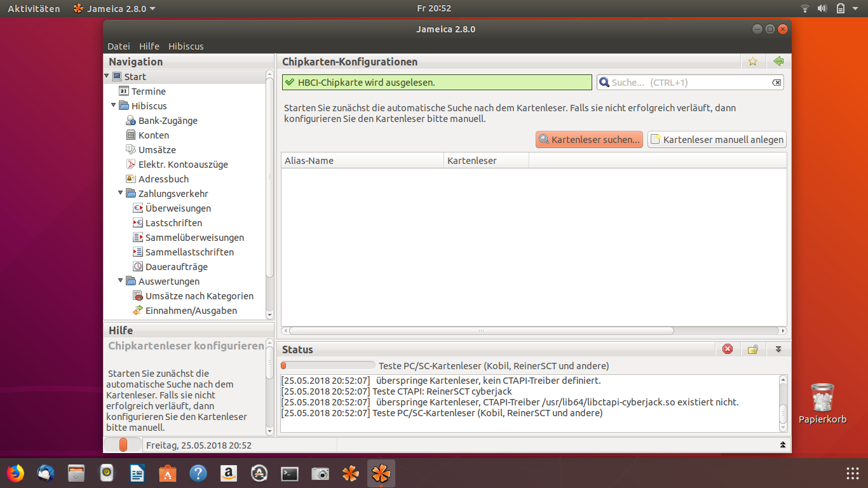Image resolution: width=868 pixels, height=488 pixels.
Task: Click the log line Teste CTAPI: ReinerSCT cyberjack
Action: pyautogui.click(x=397, y=391)
